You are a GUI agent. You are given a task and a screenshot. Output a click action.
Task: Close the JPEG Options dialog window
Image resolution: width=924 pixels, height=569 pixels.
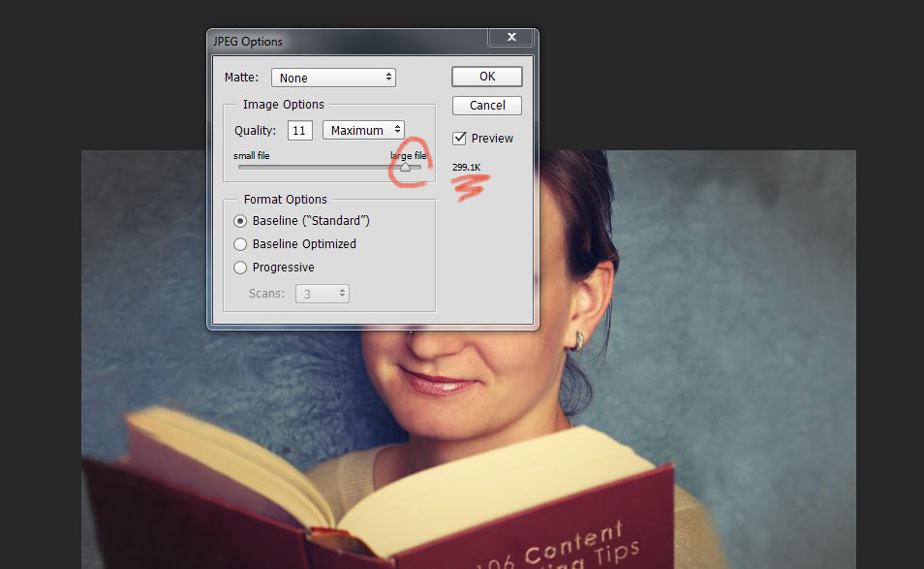pyautogui.click(x=509, y=38)
